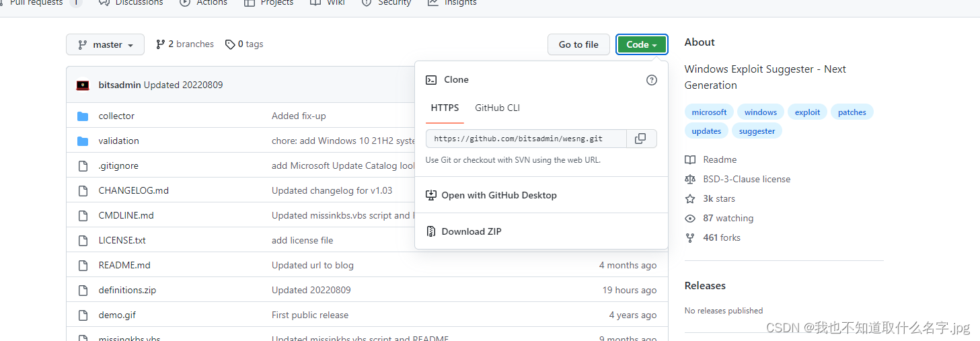980x341 pixels.
Task: Open LICENSE.txt
Action: [122, 240]
